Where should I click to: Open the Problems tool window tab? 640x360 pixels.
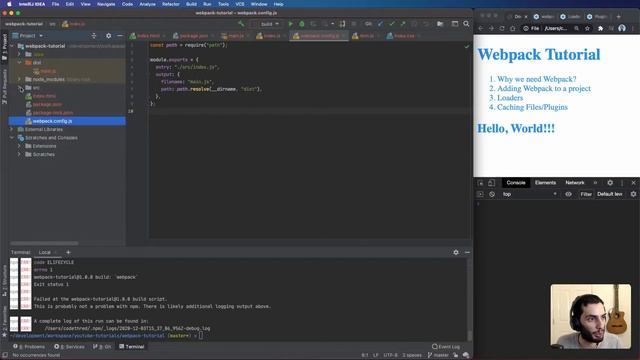pyautogui.click(x=29, y=347)
